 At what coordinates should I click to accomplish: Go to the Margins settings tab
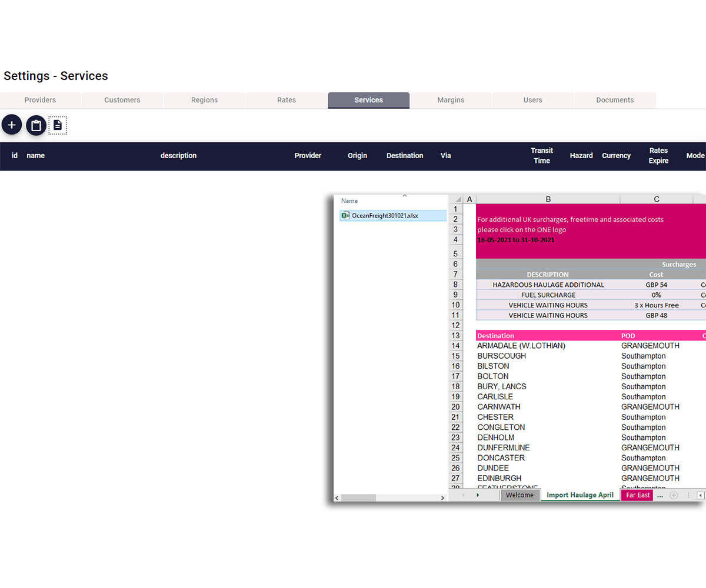click(x=451, y=100)
